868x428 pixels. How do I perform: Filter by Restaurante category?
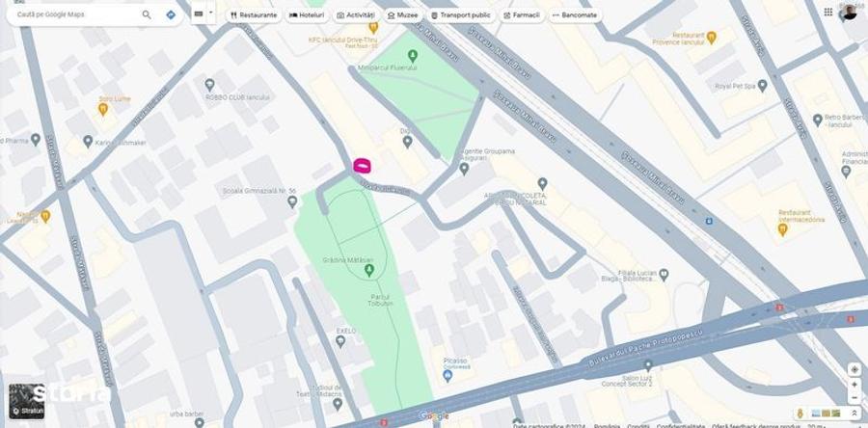(253, 14)
